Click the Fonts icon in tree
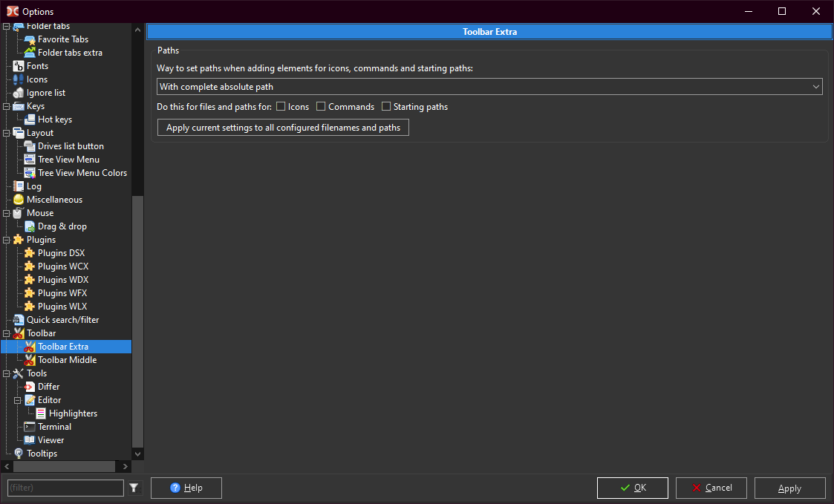This screenshot has height=504, width=834. [19, 66]
